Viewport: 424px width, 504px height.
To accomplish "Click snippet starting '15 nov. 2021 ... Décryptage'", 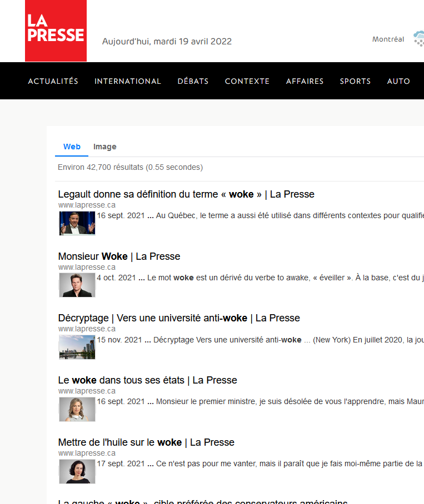I will (x=260, y=340).
